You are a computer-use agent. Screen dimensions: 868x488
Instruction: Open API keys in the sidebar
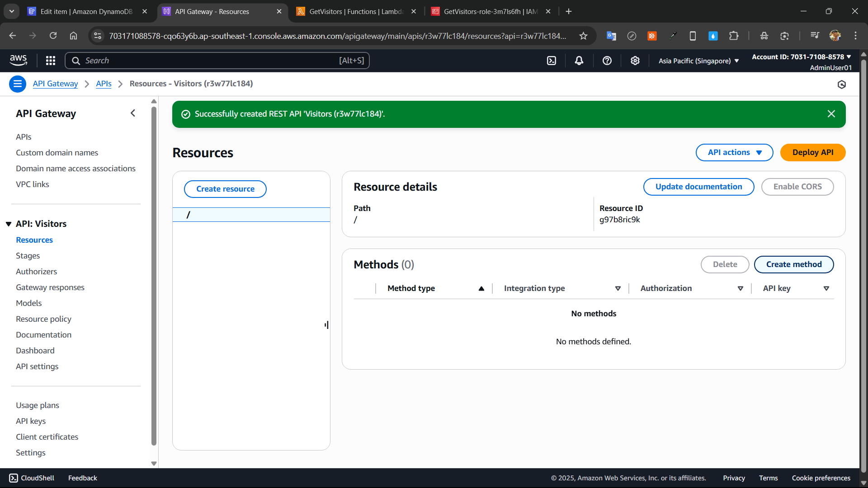pyautogui.click(x=31, y=421)
